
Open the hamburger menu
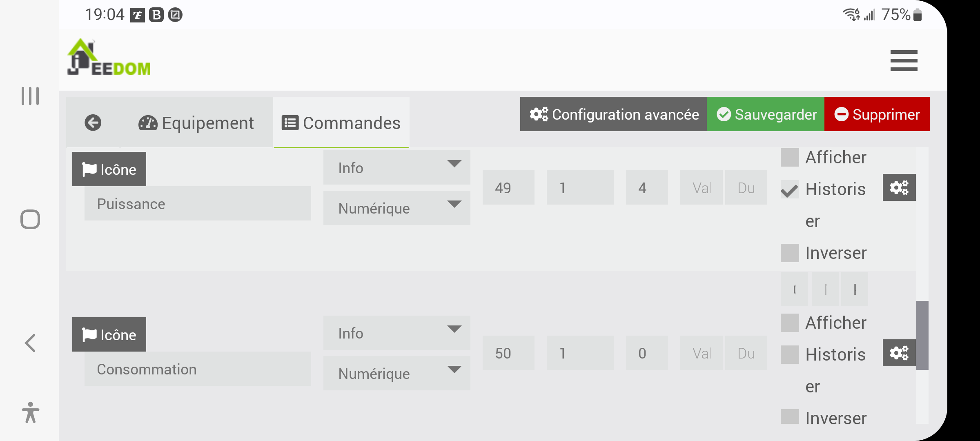coord(904,60)
